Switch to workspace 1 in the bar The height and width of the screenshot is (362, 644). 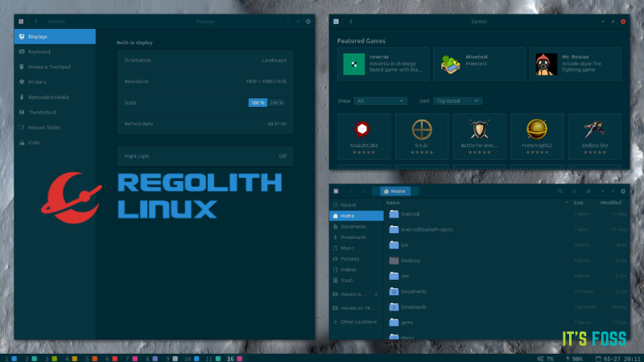(x=10, y=359)
